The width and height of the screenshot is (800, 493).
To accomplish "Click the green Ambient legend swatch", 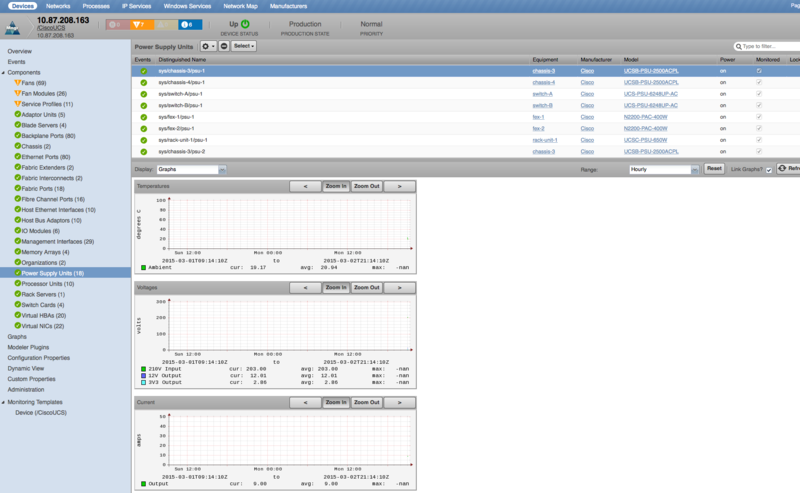I will (x=143, y=267).
